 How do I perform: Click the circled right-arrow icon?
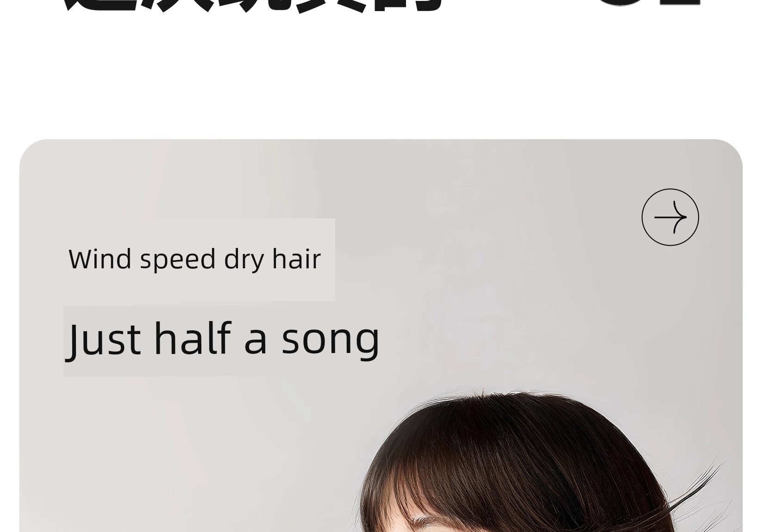670,217
